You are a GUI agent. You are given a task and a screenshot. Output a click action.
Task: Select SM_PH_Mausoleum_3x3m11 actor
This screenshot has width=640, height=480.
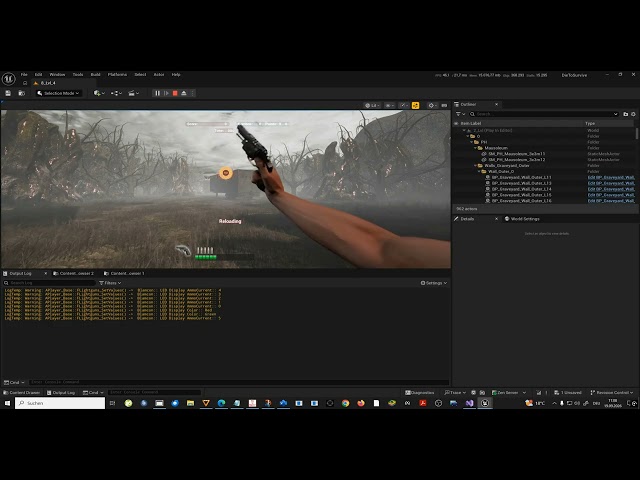point(516,154)
